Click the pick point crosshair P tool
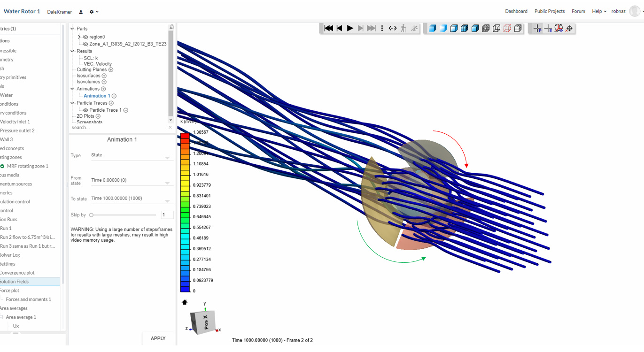The height and width of the screenshot is (352, 644). click(537, 28)
